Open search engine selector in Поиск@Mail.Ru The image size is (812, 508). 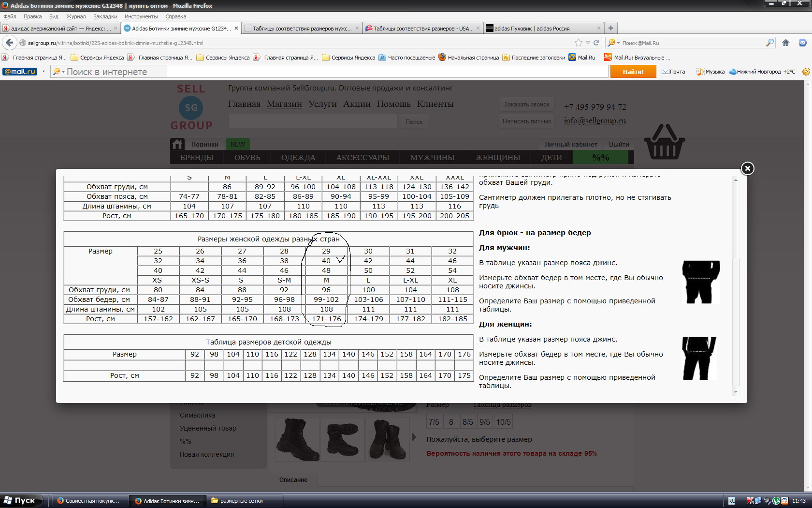pos(613,43)
